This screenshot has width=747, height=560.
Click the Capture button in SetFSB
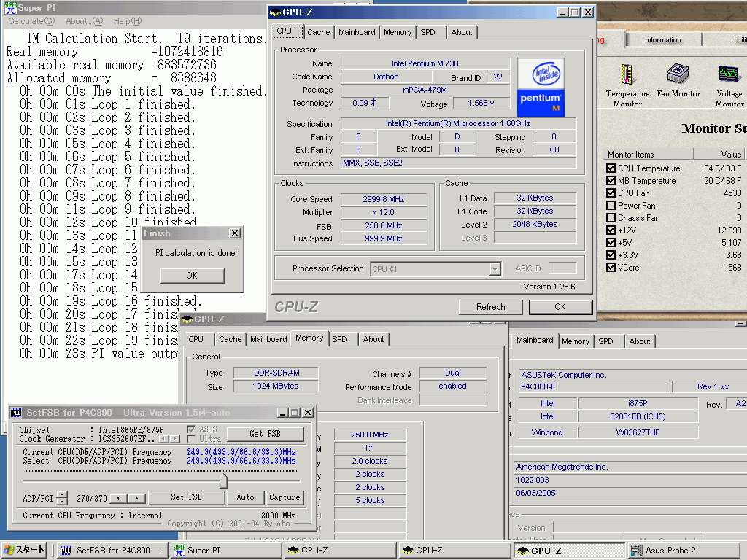pos(285,497)
